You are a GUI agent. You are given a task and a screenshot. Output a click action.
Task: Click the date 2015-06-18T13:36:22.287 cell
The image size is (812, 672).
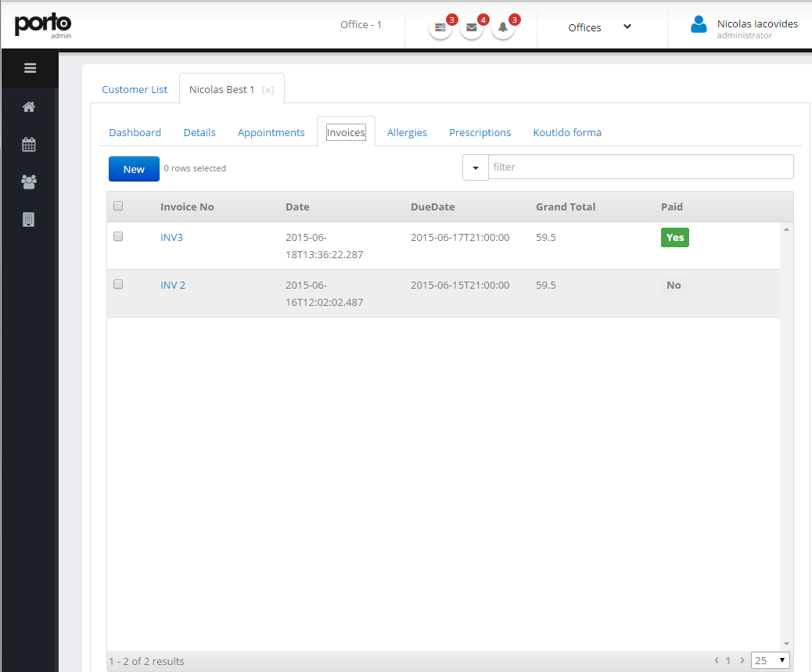click(x=324, y=246)
